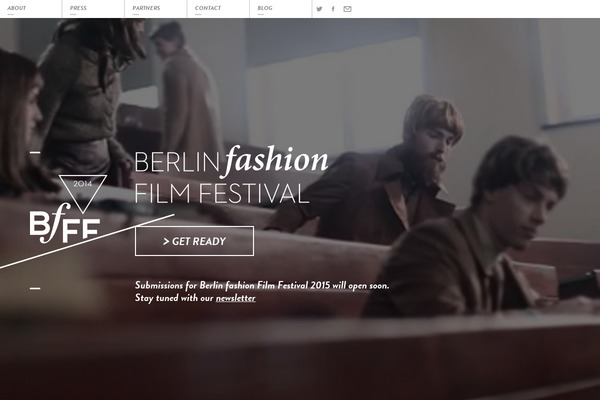Click the BfFF 2014 logo
The image size is (600, 400).
coord(68,209)
